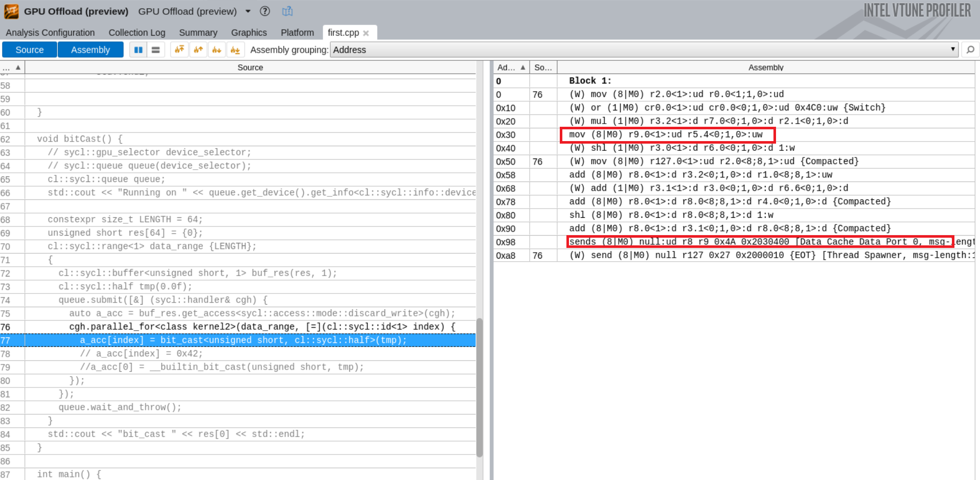Select line 74 queue.submit
The width and height of the screenshot is (980, 480).
(238, 300)
